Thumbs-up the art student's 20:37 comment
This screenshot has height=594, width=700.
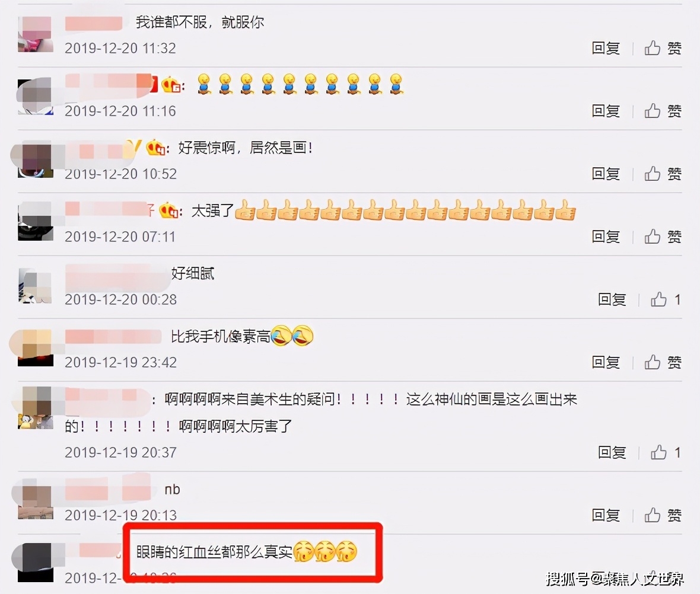tap(665, 452)
